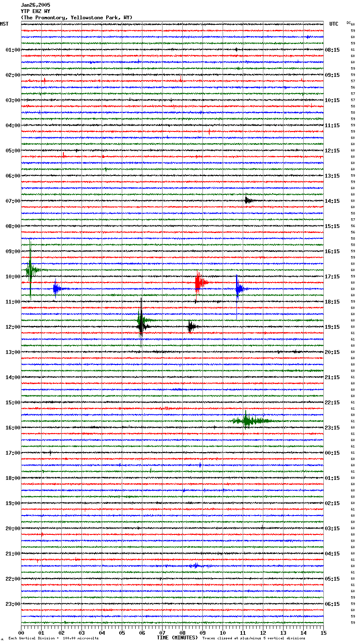Click the 18:15 UTC time label
357x644 pixels.
click(x=332, y=302)
